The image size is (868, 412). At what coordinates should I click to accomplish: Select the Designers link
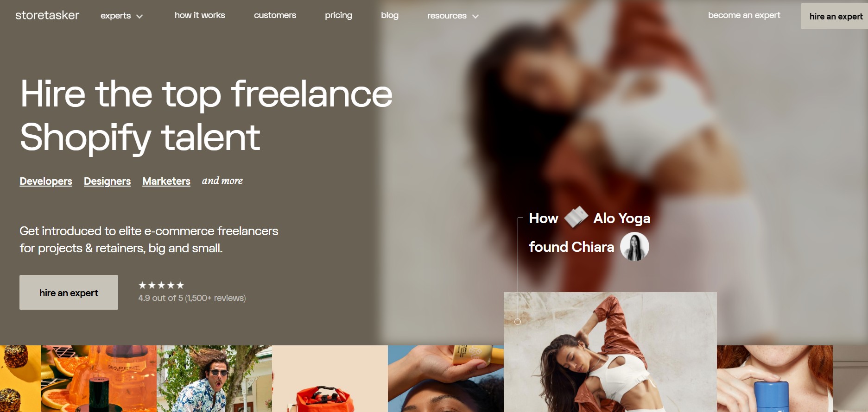click(x=107, y=181)
